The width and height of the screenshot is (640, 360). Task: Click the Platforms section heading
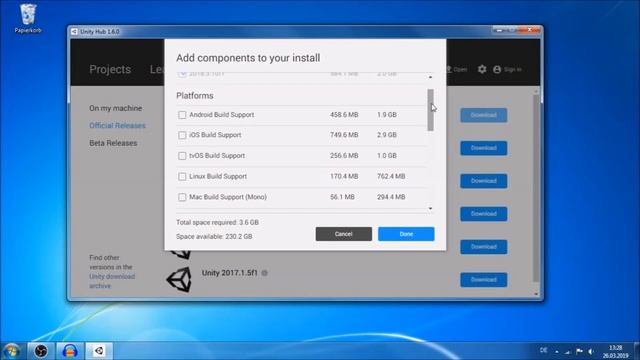click(x=195, y=96)
